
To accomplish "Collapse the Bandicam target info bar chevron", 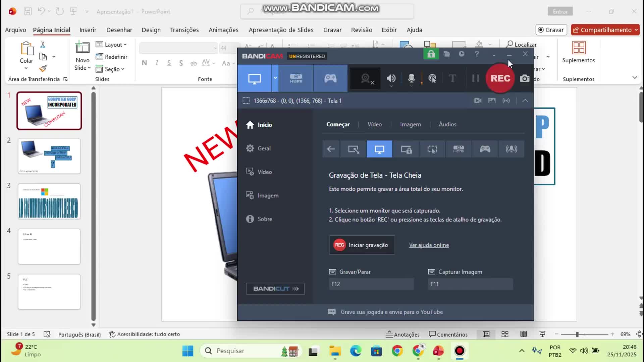I will tap(525, 101).
